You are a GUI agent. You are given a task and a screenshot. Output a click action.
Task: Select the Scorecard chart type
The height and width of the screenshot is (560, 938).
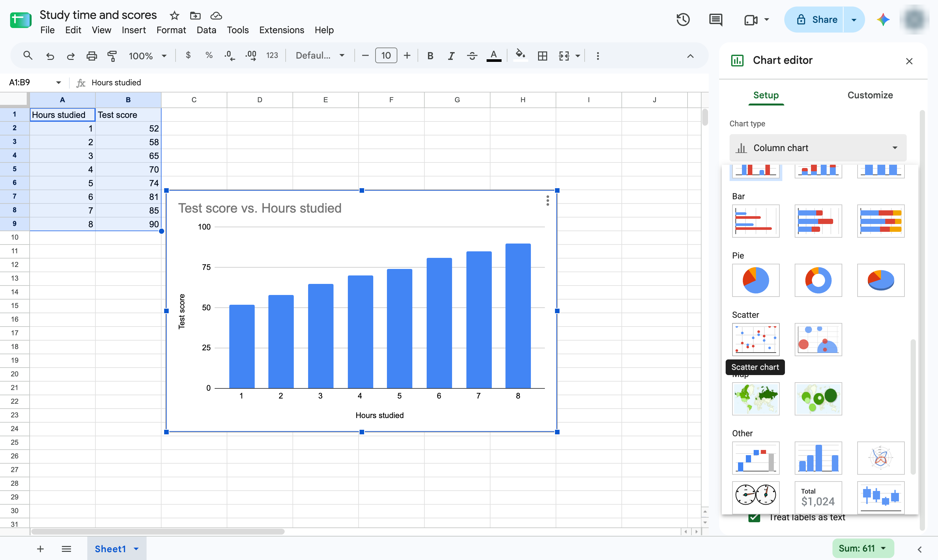818,498
